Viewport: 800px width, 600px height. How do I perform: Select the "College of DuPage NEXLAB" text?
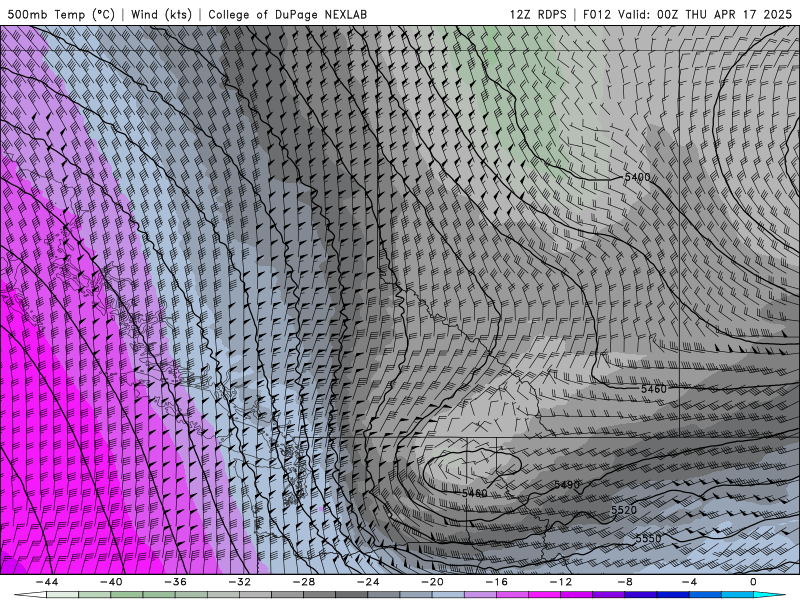point(287,14)
